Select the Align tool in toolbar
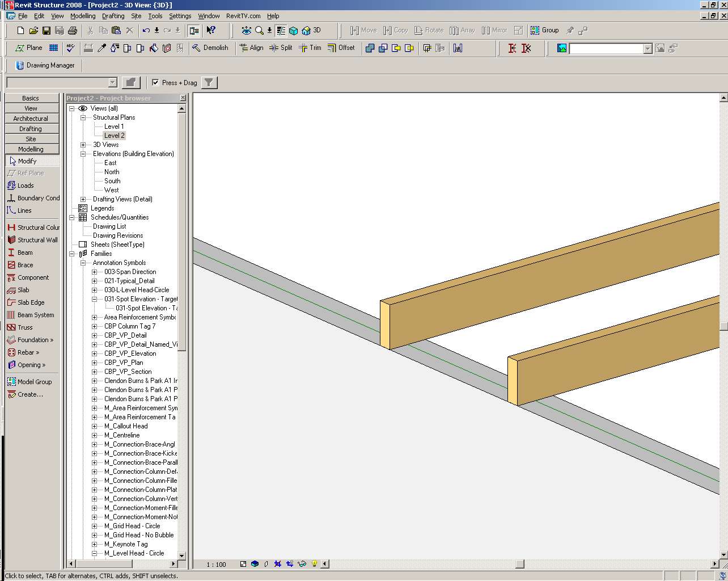Viewport: 728px width, 581px height. pos(251,48)
